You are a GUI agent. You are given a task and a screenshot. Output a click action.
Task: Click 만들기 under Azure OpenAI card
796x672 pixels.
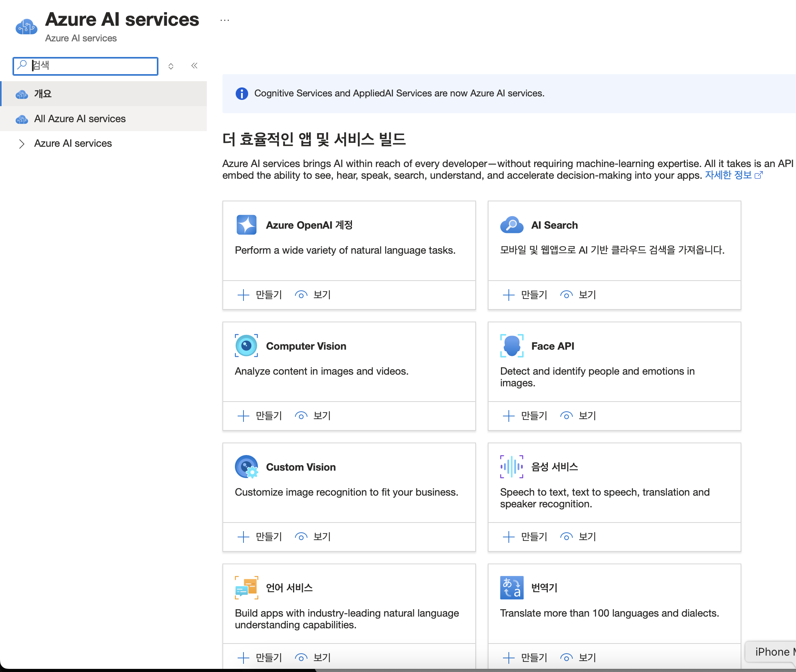pyautogui.click(x=260, y=295)
